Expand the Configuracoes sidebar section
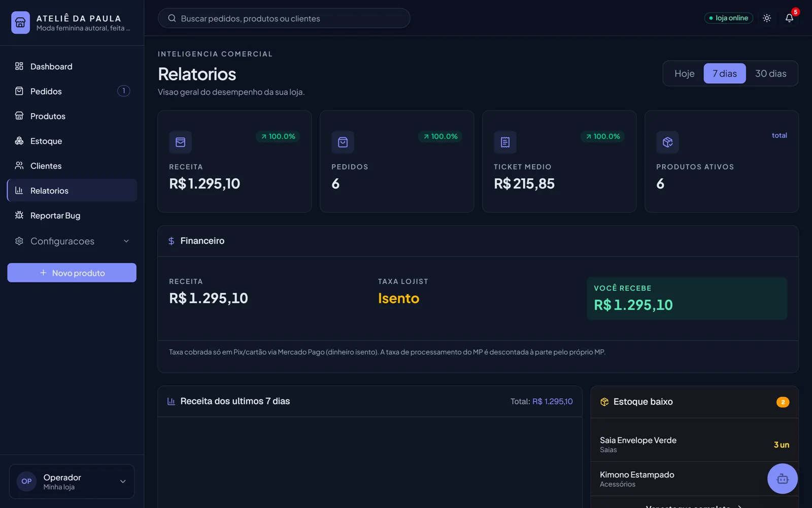 point(72,241)
